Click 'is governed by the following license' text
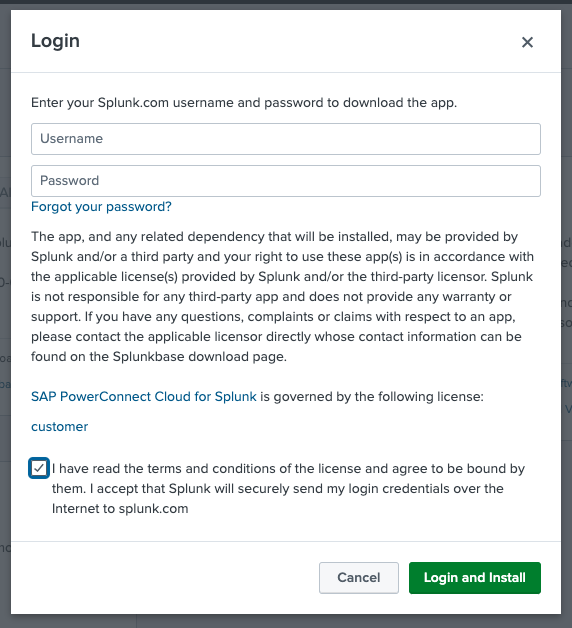572x628 pixels. (372, 397)
